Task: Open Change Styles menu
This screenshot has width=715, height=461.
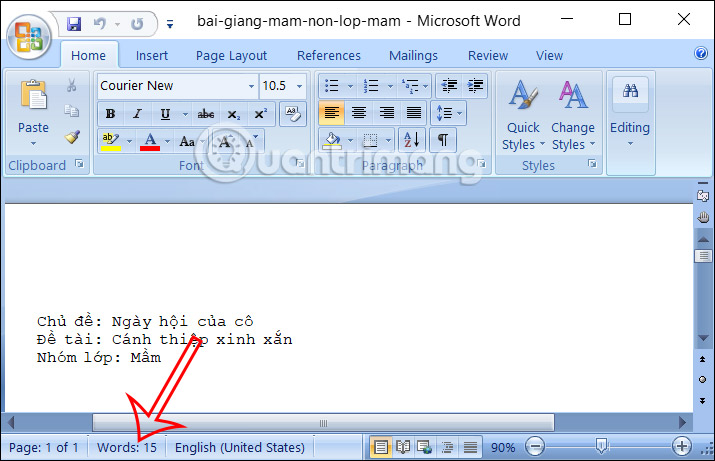Action: click(573, 114)
